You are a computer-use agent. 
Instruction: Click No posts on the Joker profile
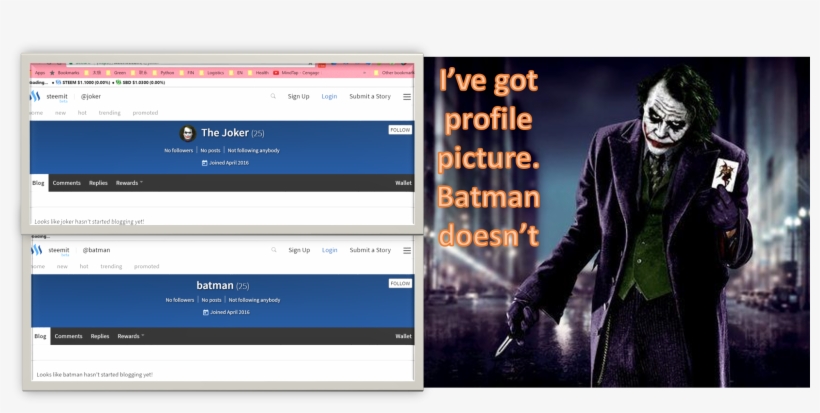pos(210,151)
